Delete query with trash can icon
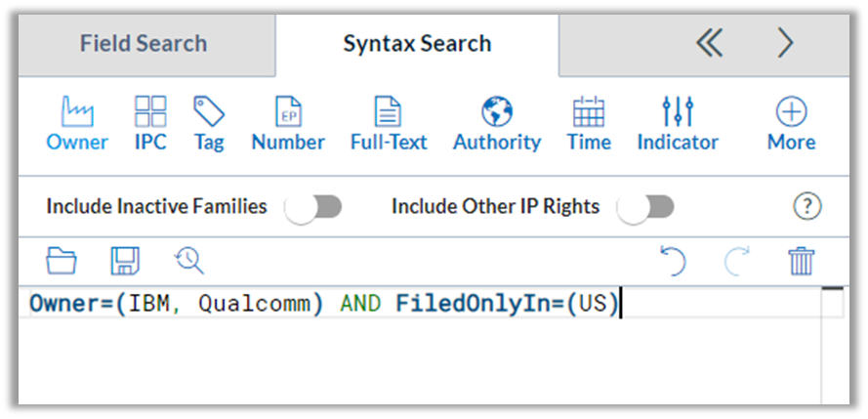This screenshot has width=868, height=419. 802,261
